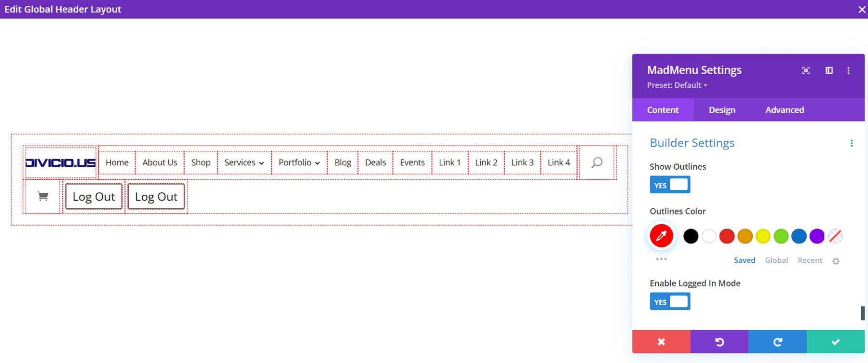Click the three dots below color picker
The image size is (868, 363).
click(661, 259)
